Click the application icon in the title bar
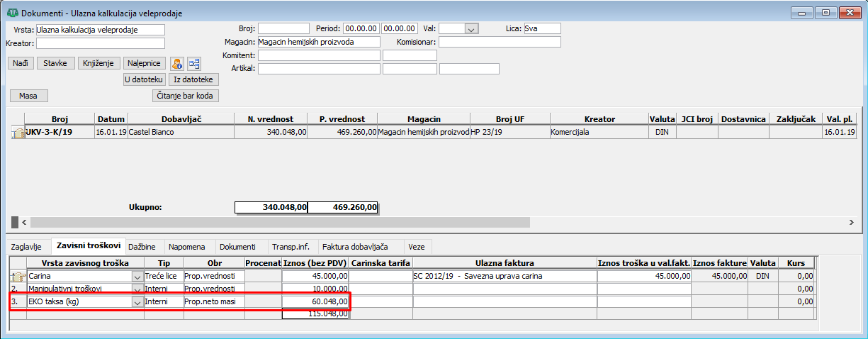 (x=12, y=12)
